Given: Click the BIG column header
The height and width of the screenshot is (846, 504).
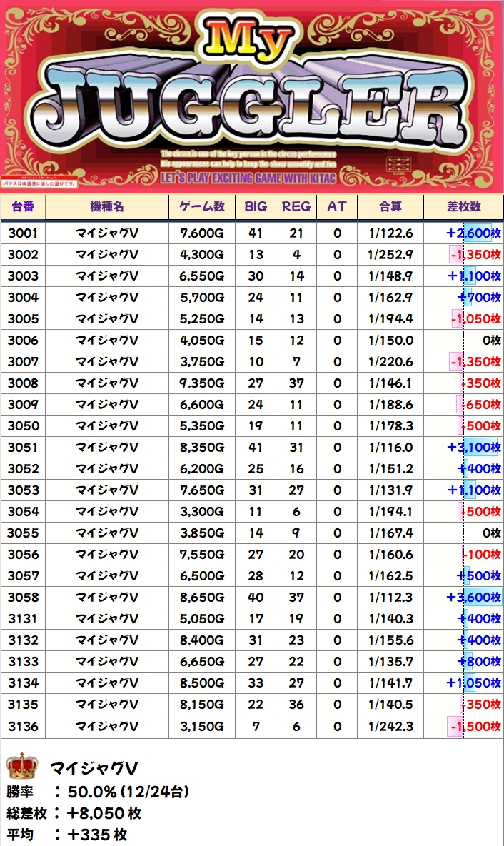Looking at the screenshot, I should [256, 206].
